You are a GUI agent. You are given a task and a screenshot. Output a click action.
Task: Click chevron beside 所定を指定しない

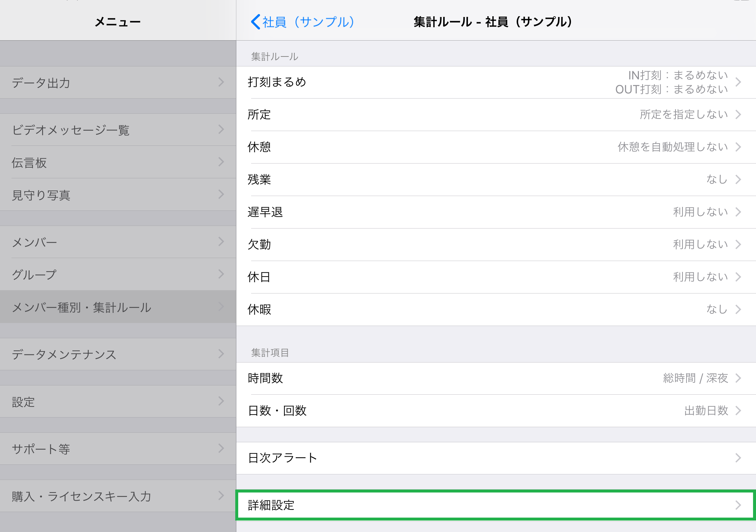coord(738,114)
